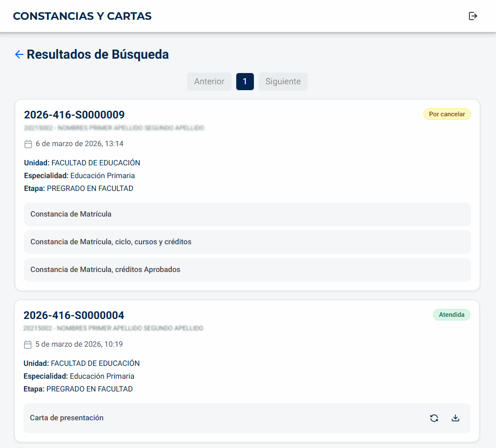Regenerate the Carta de presentación document
This screenshot has width=496, height=448.
(434, 418)
